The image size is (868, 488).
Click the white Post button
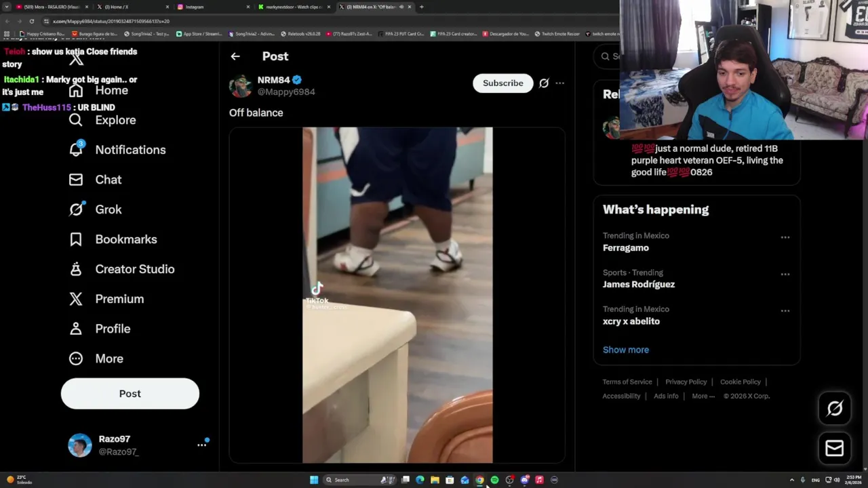(130, 394)
